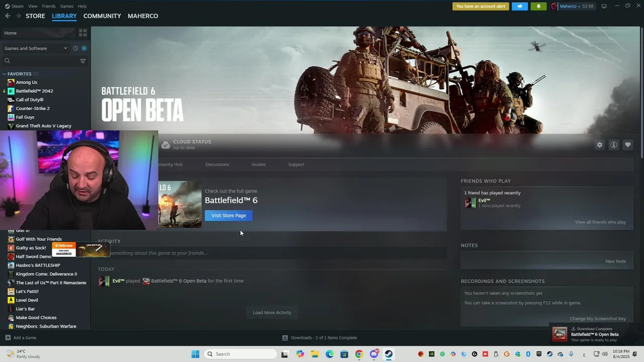Open the Support tab
Image resolution: width=644 pixels, height=362 pixels.
[x=296, y=164]
